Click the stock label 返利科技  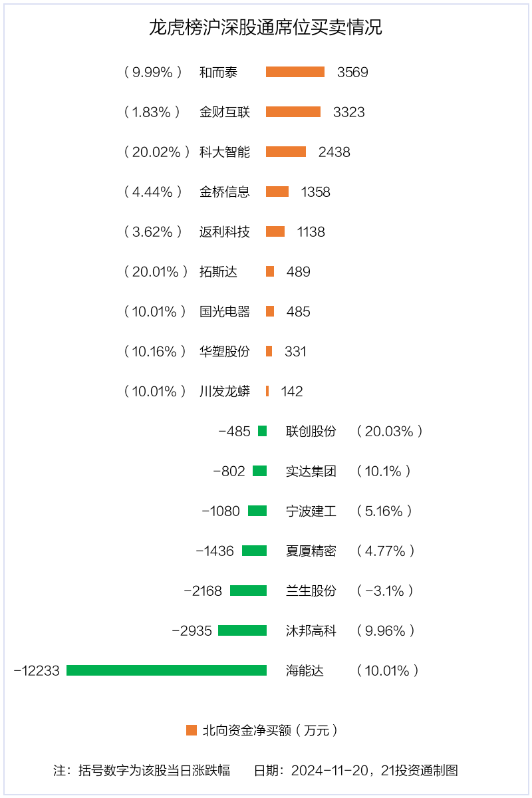click(x=225, y=232)
